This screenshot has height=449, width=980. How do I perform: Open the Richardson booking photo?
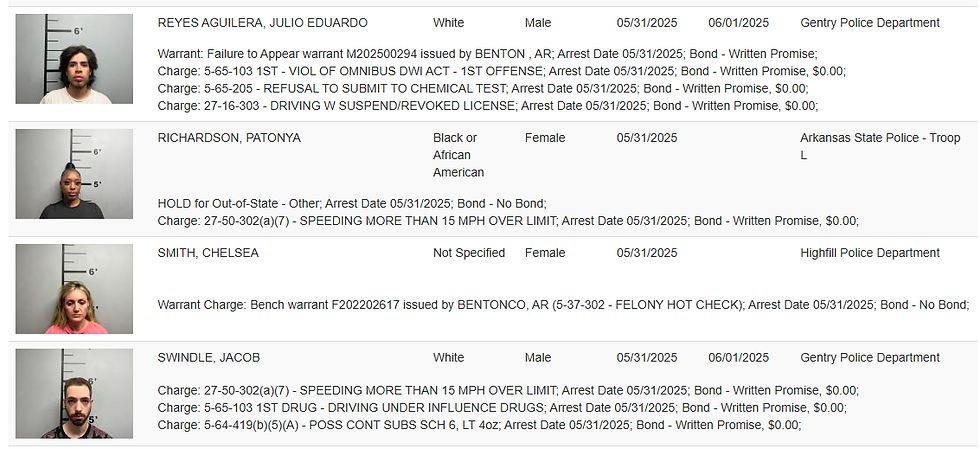point(74,174)
